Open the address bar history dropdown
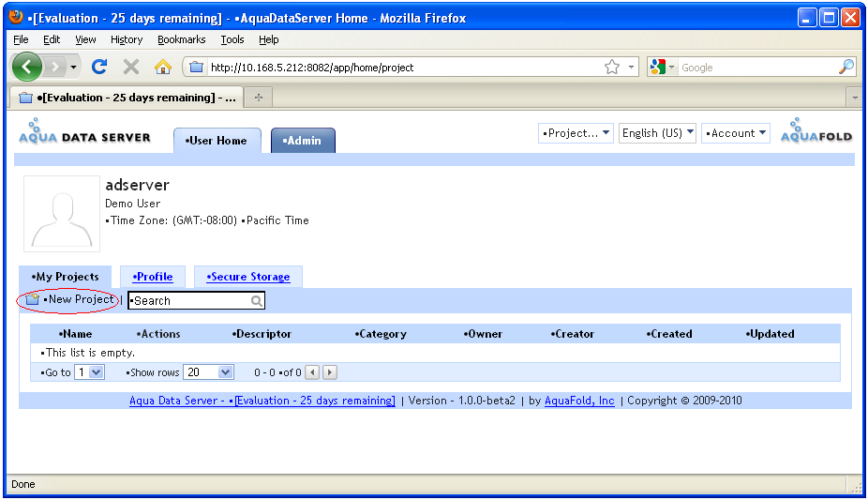Image resolution: width=868 pixels, height=500 pixels. pyautogui.click(x=631, y=68)
